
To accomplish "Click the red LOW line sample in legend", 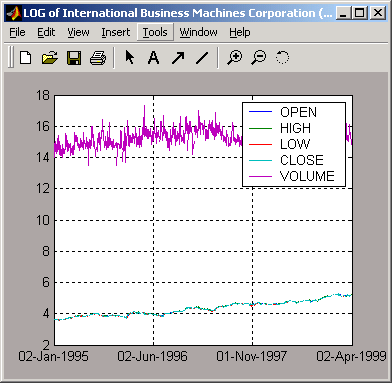I will 260,144.
